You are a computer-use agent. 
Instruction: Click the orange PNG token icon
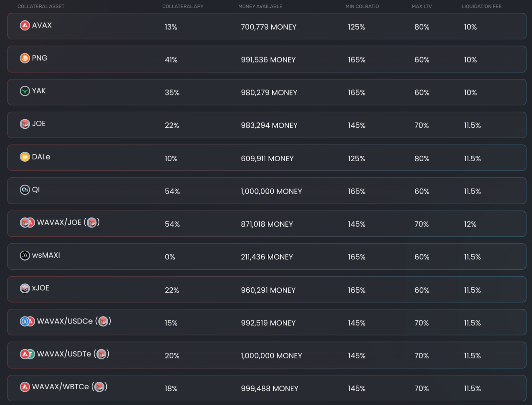[x=25, y=58]
